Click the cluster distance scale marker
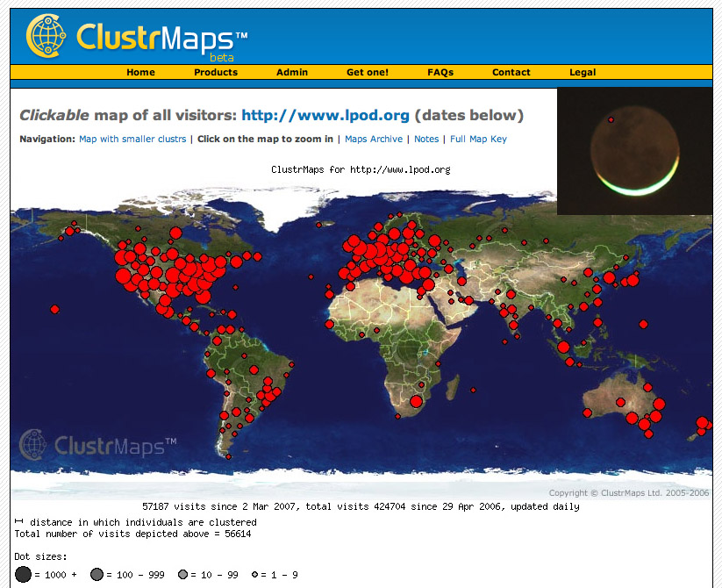 [19, 521]
